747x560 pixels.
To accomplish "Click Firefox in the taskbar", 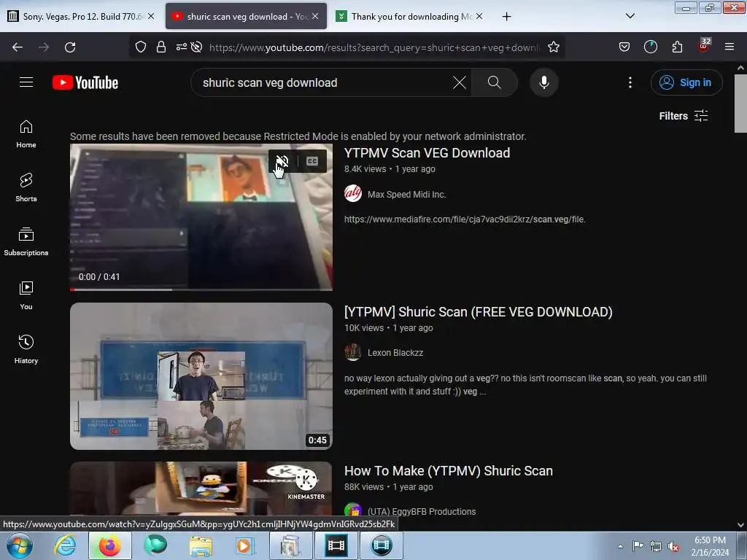I will (110, 545).
